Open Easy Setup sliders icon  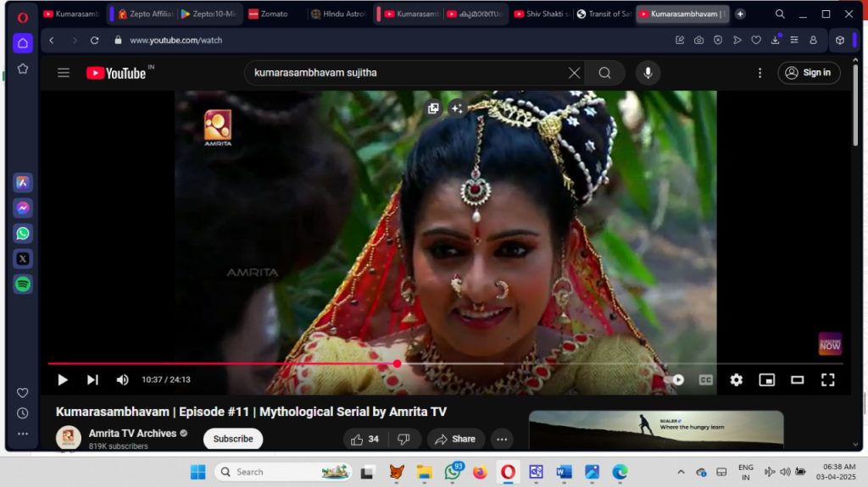pyautogui.click(x=793, y=40)
